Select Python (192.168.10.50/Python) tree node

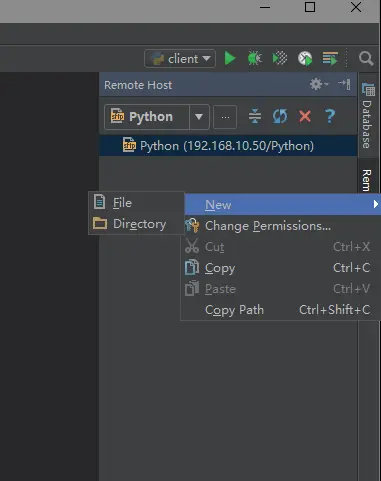[228, 146]
